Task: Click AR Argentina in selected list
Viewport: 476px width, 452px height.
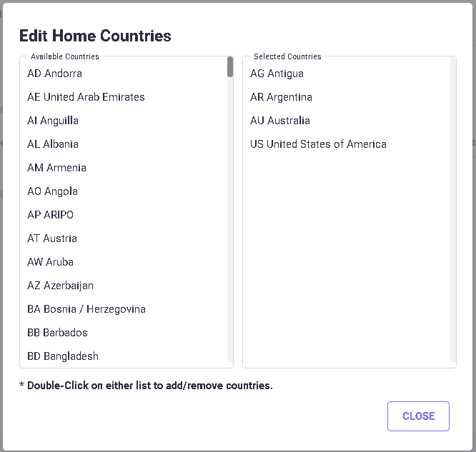Action: point(281,97)
